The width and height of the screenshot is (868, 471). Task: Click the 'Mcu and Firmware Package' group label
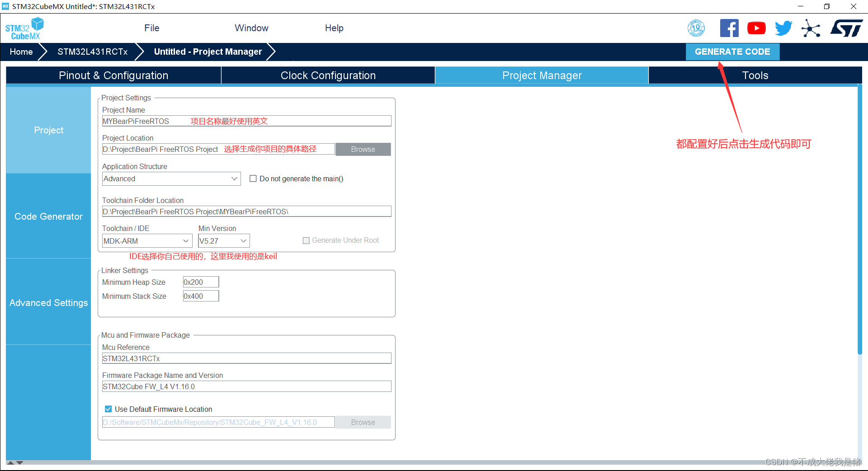tap(146, 335)
